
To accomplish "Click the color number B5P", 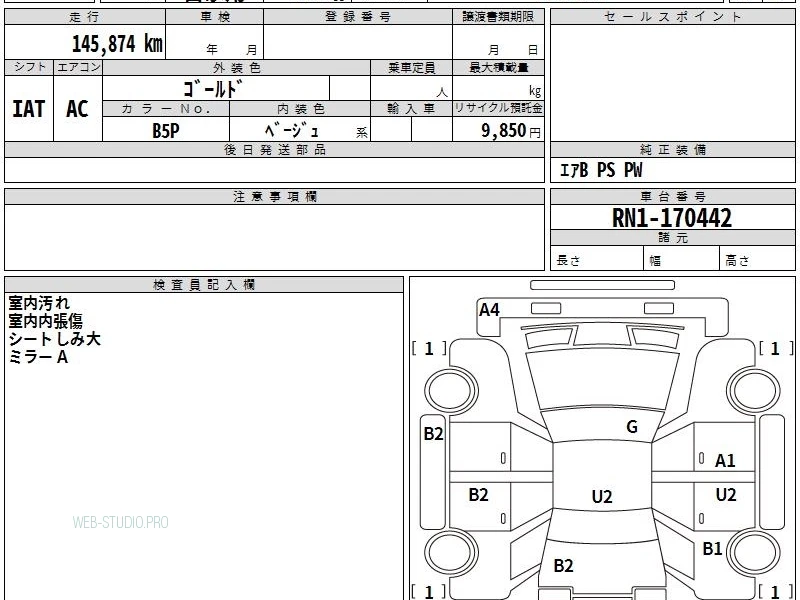I will click(166, 130).
